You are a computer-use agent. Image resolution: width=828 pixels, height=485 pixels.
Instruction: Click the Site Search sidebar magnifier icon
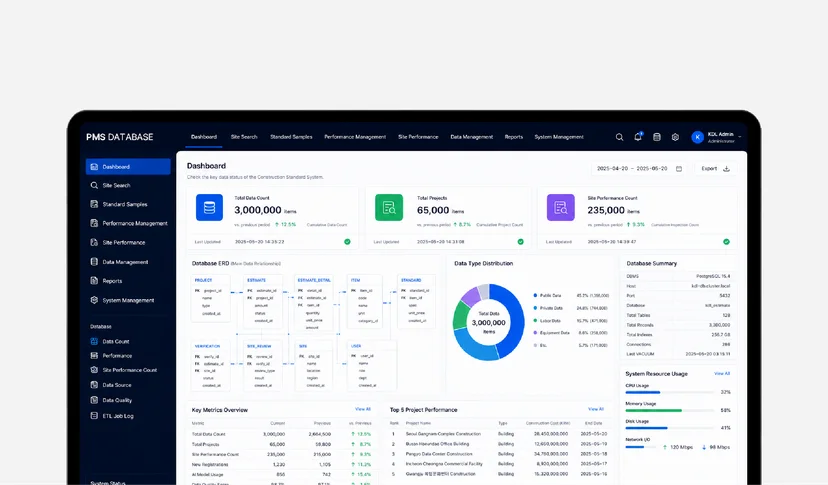click(94, 185)
